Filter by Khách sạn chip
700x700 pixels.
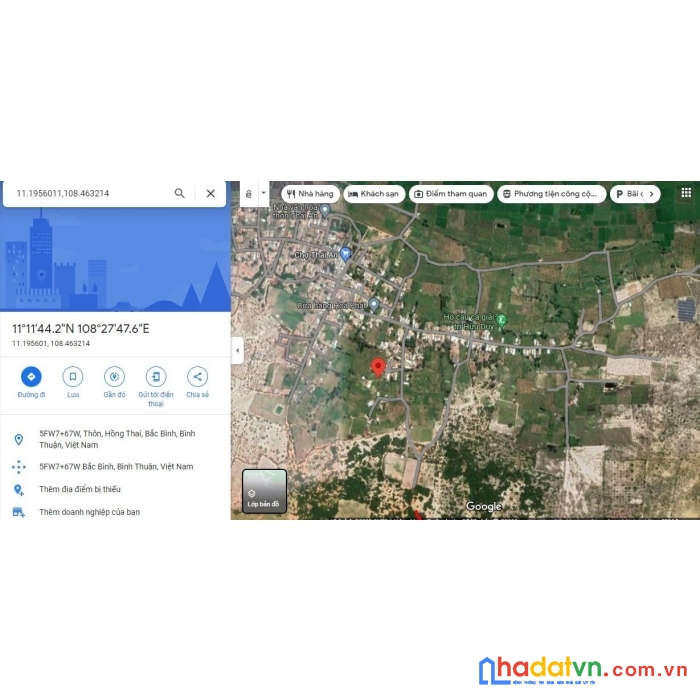(x=374, y=194)
